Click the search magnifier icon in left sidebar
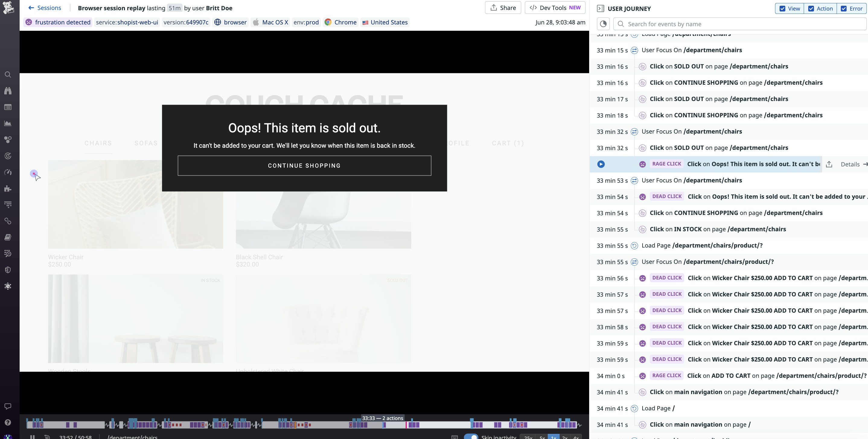The height and width of the screenshot is (439, 868). click(8, 74)
